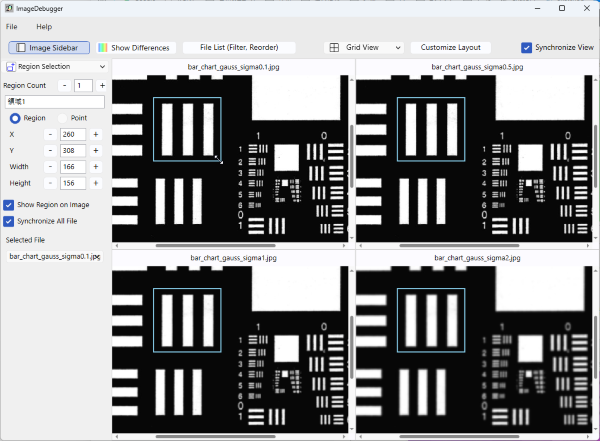
Task: Open the File menu
Action: 12,26
